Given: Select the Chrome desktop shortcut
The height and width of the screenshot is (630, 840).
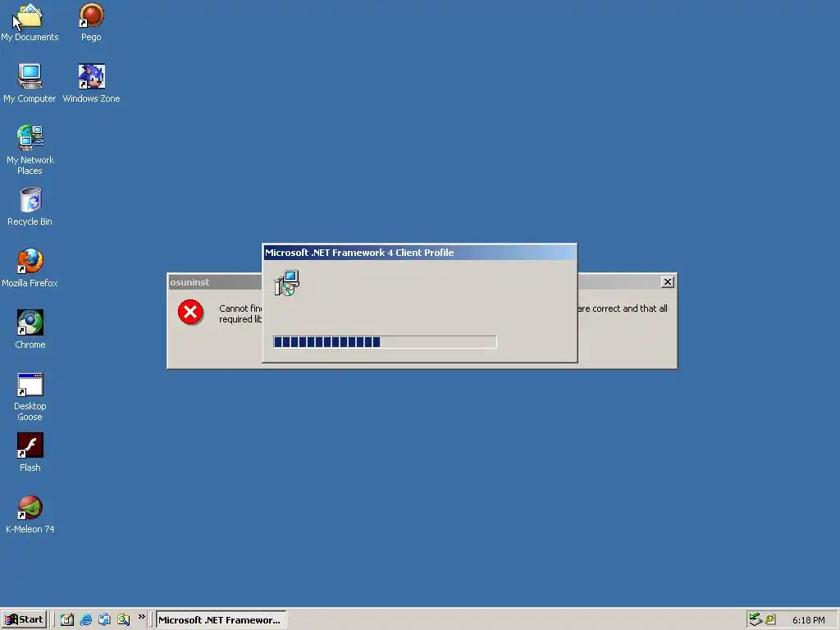Looking at the screenshot, I should 30,330.
